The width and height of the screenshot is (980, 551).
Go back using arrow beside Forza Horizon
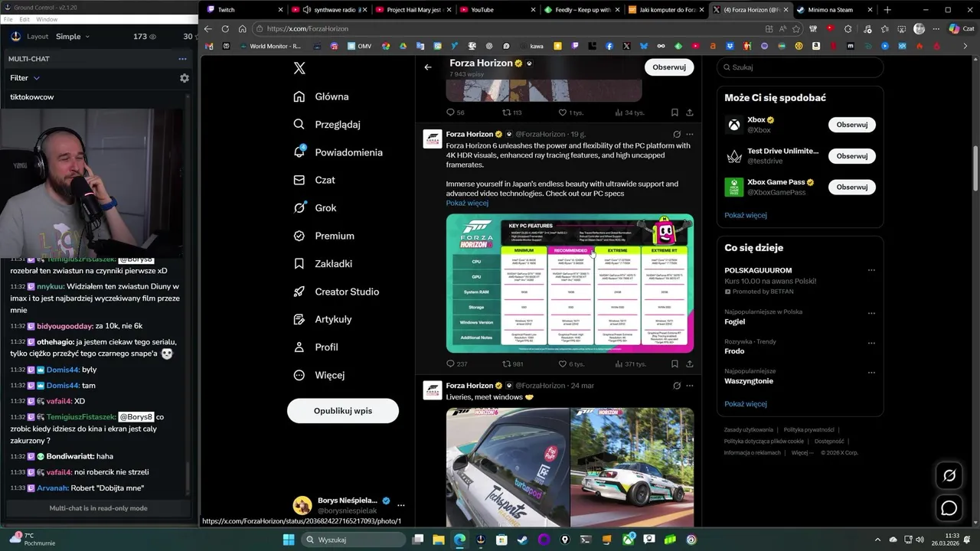(428, 67)
